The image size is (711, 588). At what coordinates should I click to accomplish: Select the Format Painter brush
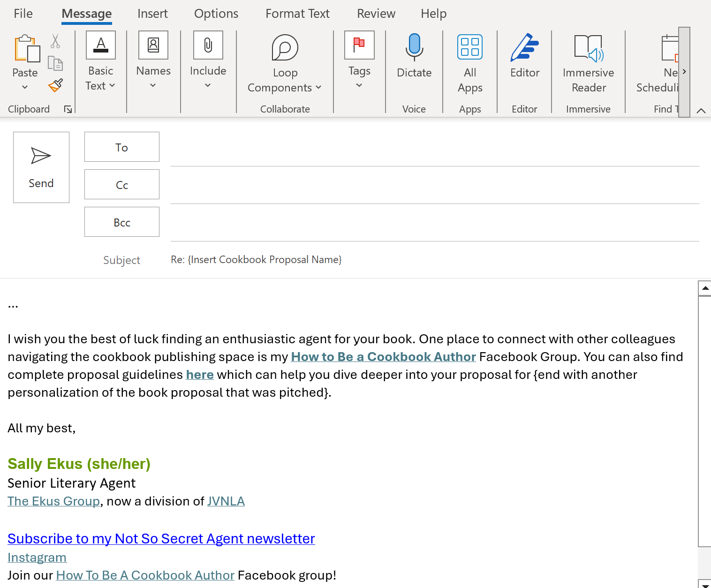(55, 85)
